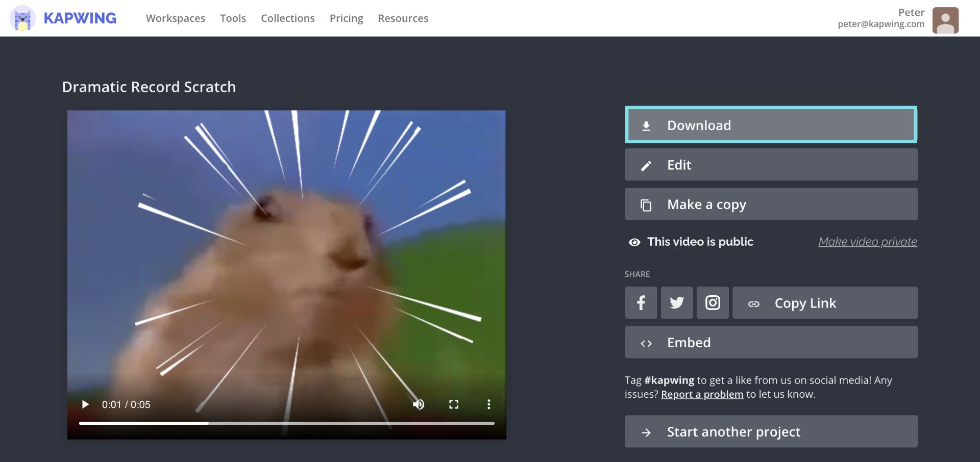This screenshot has width=980, height=462.
Task: Seek on the video progress bar
Action: point(286,423)
